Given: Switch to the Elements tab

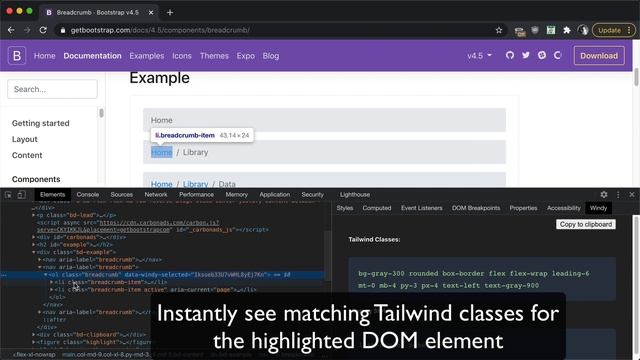Looking at the screenshot, I should click(52, 195).
